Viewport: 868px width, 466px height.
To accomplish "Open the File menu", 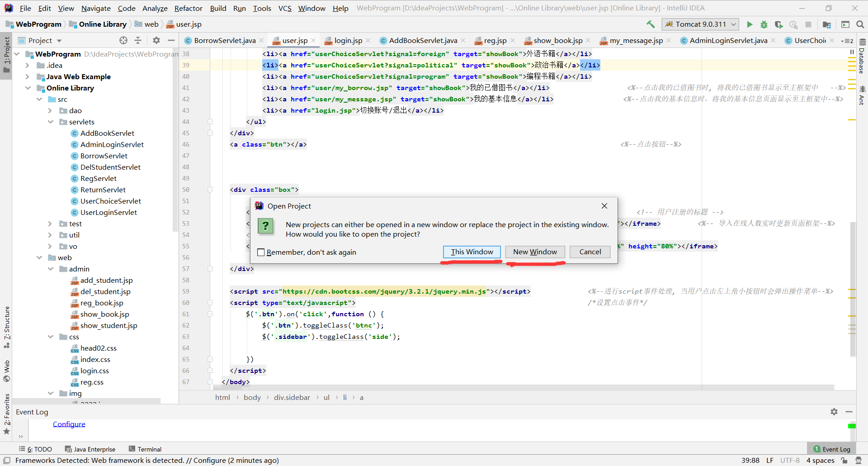I will point(25,8).
